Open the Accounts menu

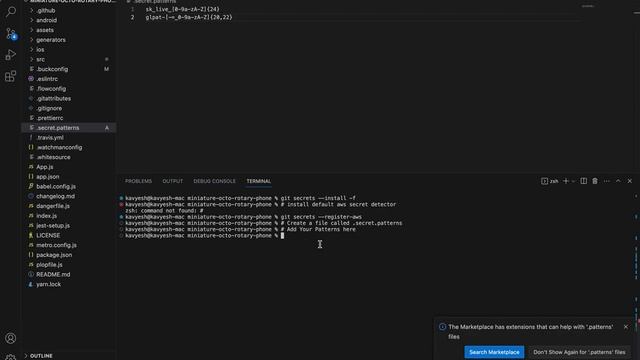11,338
